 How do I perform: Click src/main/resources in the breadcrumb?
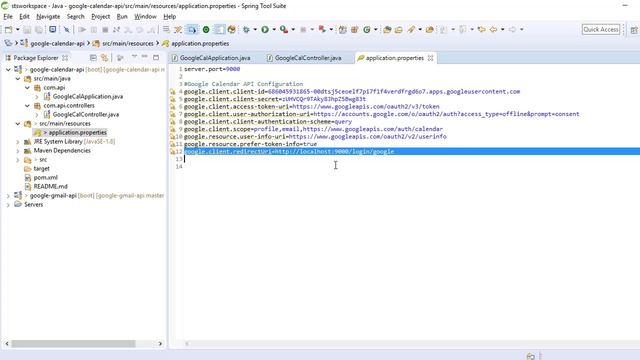[128, 43]
